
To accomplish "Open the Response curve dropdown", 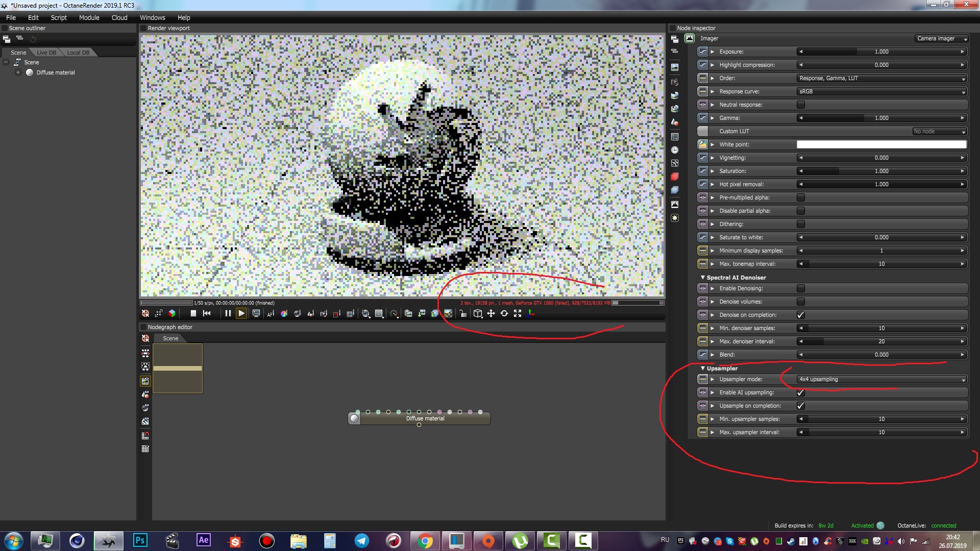I will 882,91.
